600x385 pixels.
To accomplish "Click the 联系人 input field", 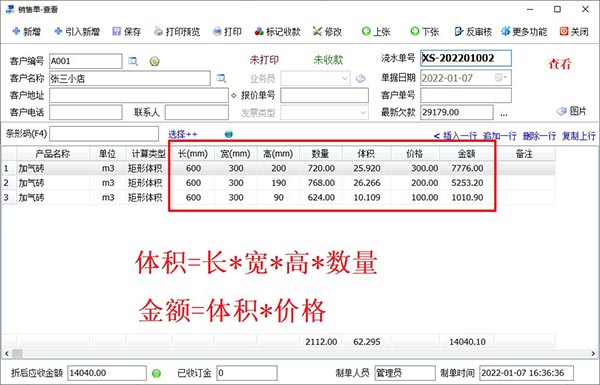I will coord(197,113).
